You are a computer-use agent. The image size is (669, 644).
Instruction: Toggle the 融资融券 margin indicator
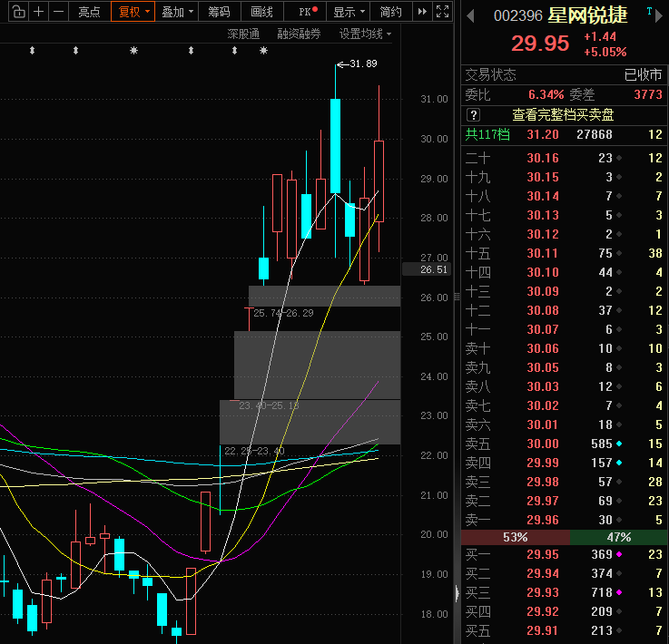[299, 34]
